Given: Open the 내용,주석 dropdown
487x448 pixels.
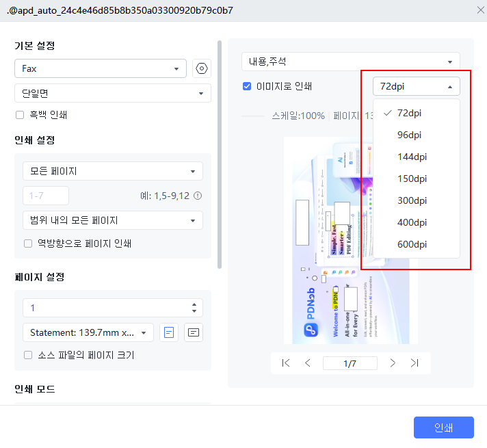Looking at the screenshot, I should pyautogui.click(x=351, y=62).
